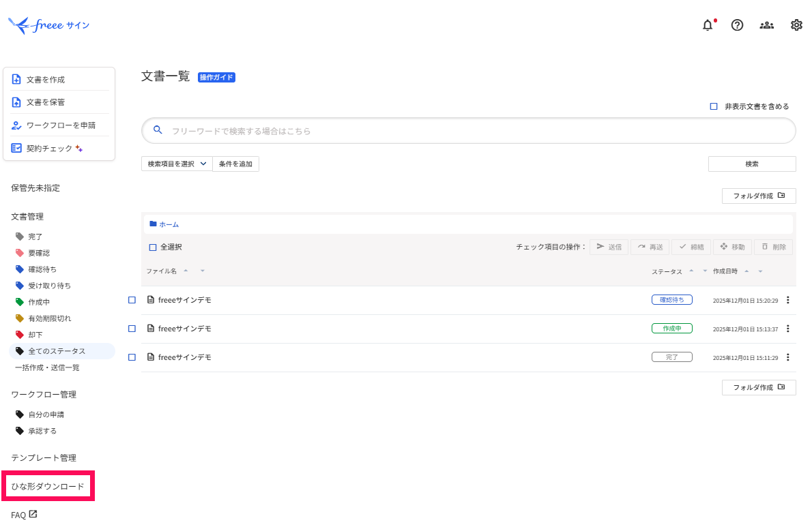Select the checkbox for the 完了 document row

(x=132, y=357)
